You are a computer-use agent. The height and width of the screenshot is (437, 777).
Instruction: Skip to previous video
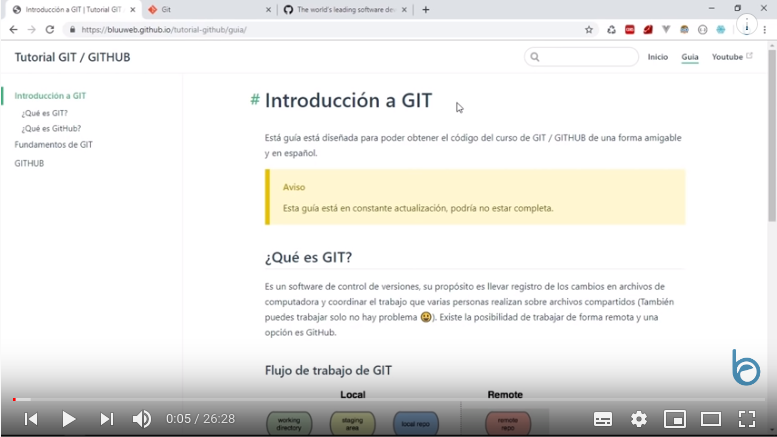31,419
